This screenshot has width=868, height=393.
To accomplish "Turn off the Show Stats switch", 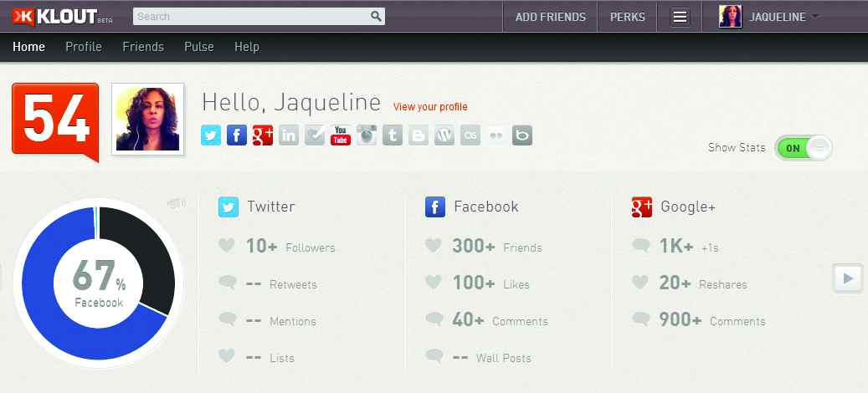I will tap(804, 148).
